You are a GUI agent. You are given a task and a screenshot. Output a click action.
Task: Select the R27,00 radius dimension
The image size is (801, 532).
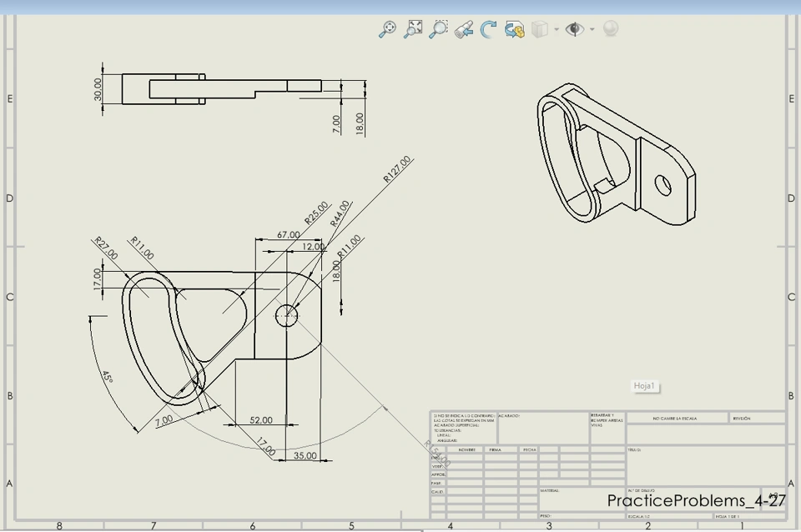pos(106,248)
